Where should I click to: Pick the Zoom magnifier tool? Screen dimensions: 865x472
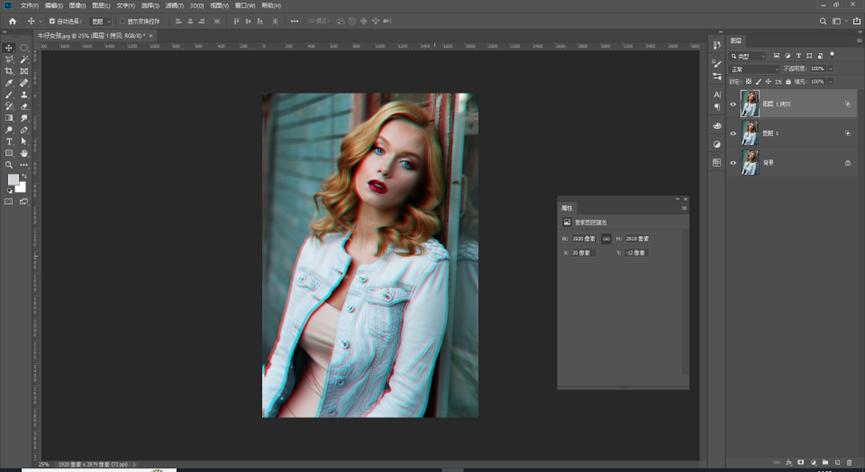[9, 165]
